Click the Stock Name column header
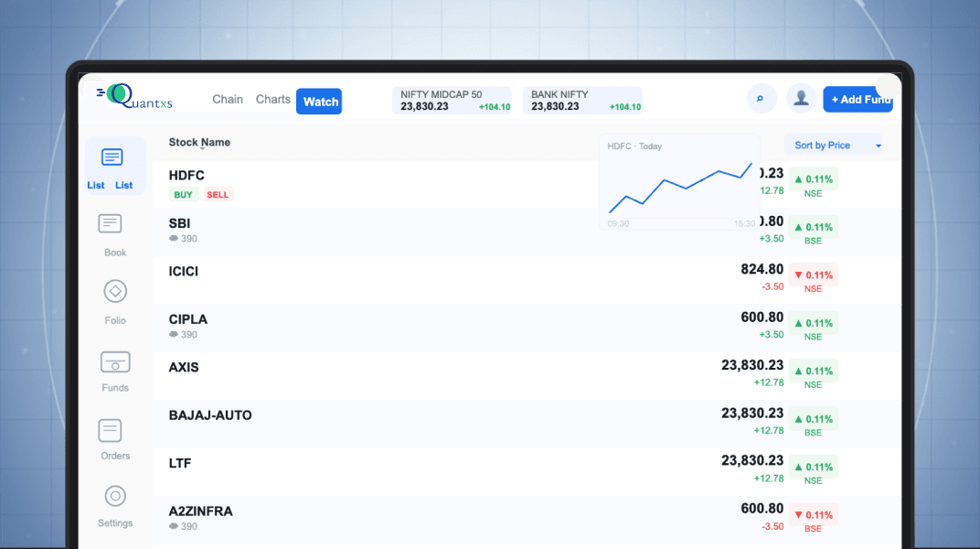Image resolution: width=980 pixels, height=549 pixels. 199,143
